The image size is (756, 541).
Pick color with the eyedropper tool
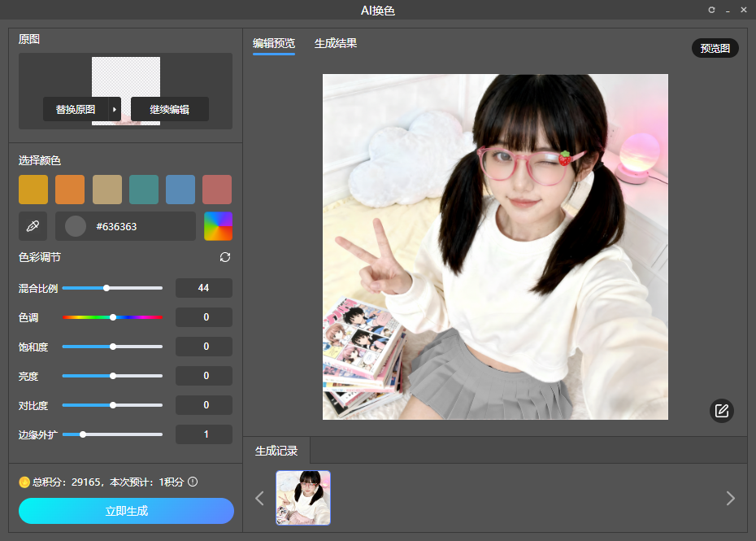pyautogui.click(x=33, y=226)
